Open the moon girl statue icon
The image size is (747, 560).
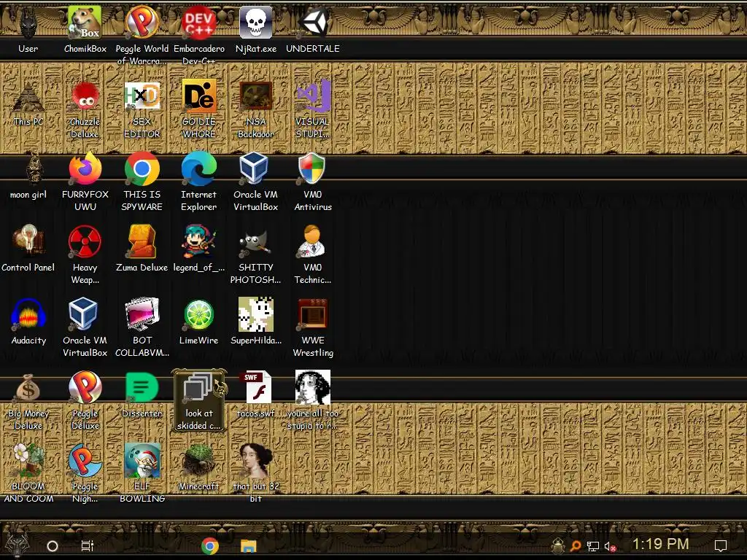28,176
